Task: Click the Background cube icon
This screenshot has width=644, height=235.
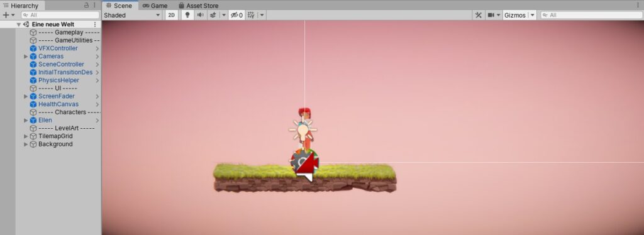Action: 33,144
